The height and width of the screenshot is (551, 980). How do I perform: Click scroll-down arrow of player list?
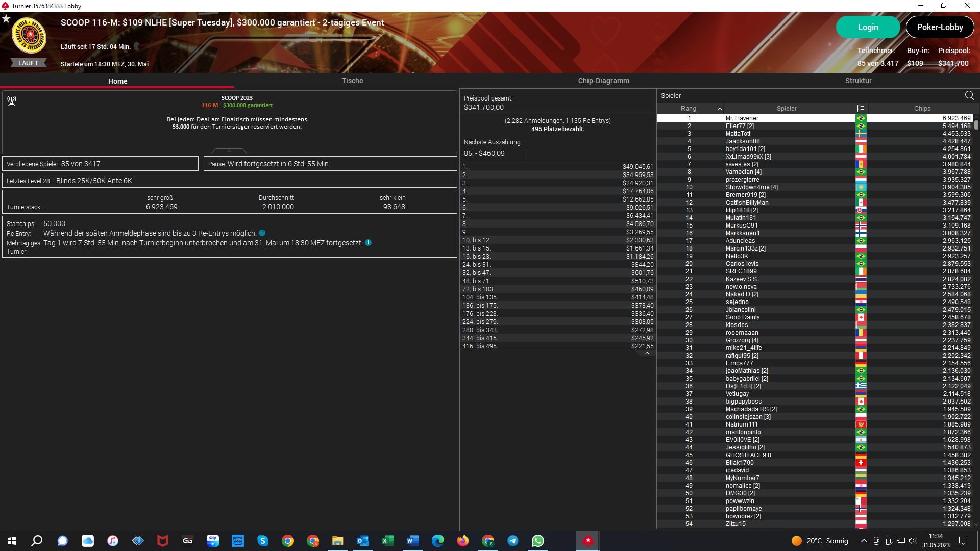[x=976, y=524]
